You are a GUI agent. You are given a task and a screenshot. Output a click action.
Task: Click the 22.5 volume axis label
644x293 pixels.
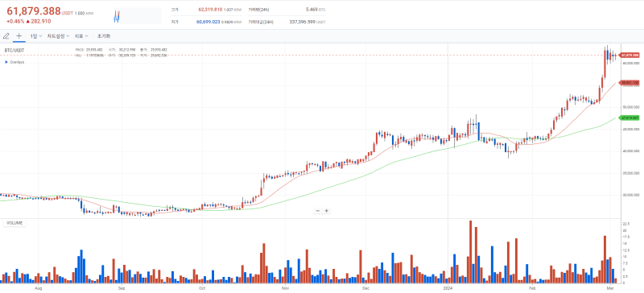626,224
